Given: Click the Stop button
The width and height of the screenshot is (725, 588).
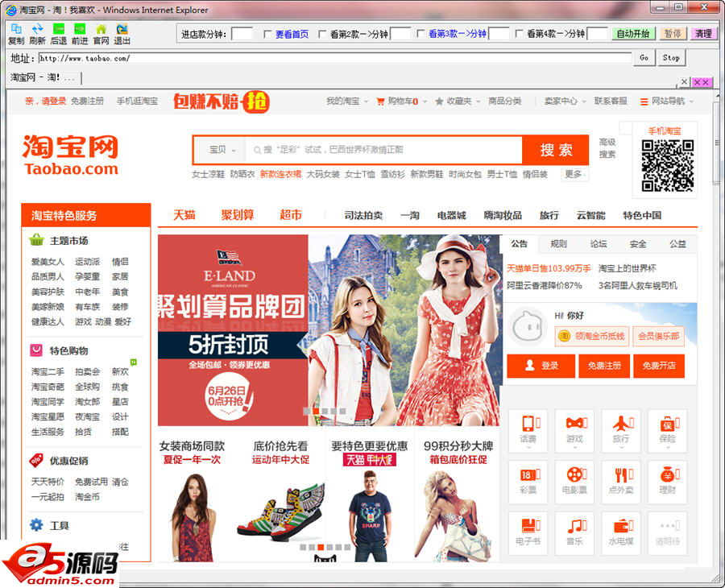Looking at the screenshot, I should (x=671, y=58).
